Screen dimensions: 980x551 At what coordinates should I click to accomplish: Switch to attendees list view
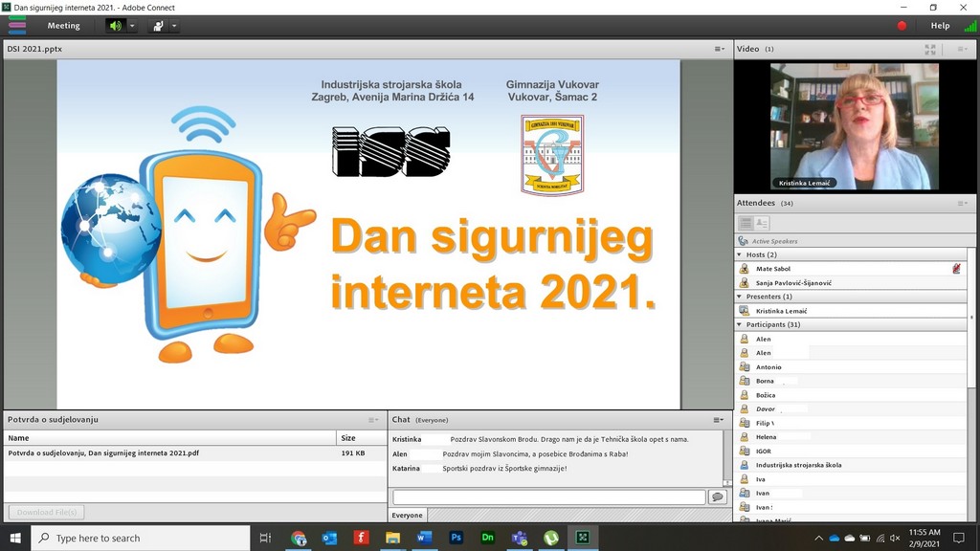pyautogui.click(x=746, y=223)
